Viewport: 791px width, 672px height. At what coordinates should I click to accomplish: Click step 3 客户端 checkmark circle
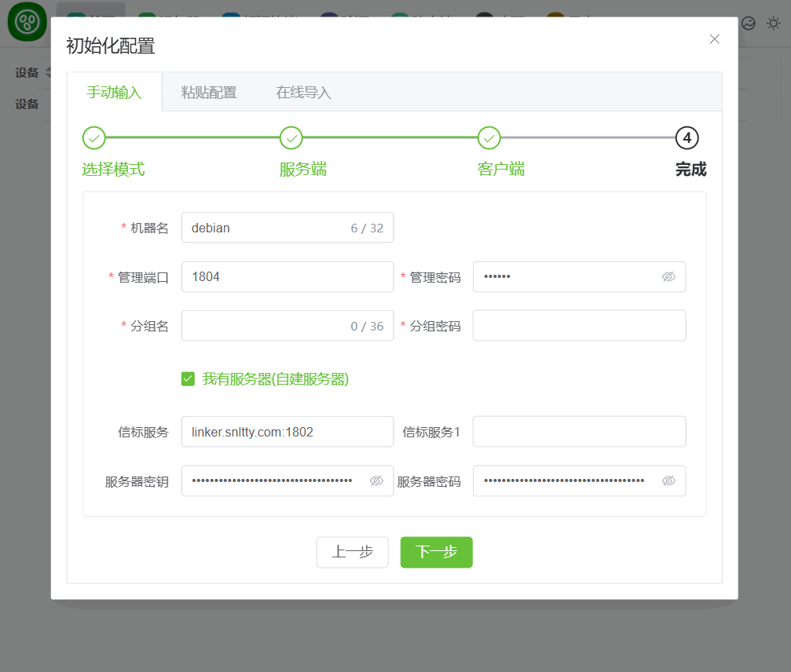[489, 138]
